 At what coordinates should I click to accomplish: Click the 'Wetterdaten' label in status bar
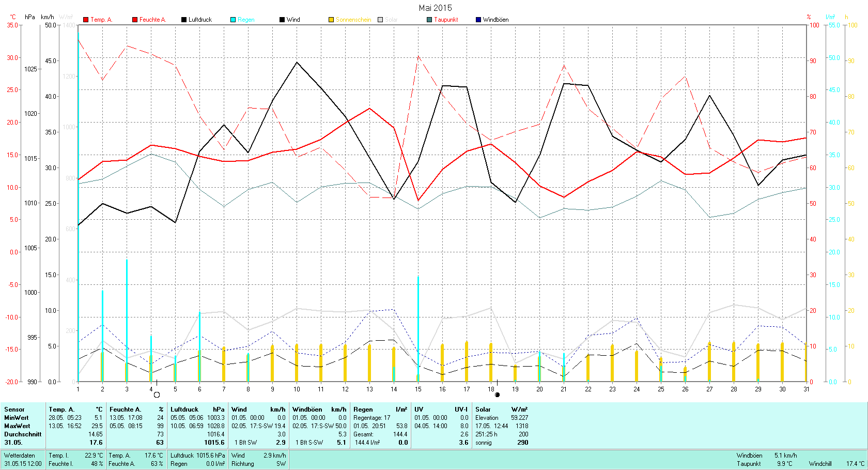pyautogui.click(x=20, y=456)
